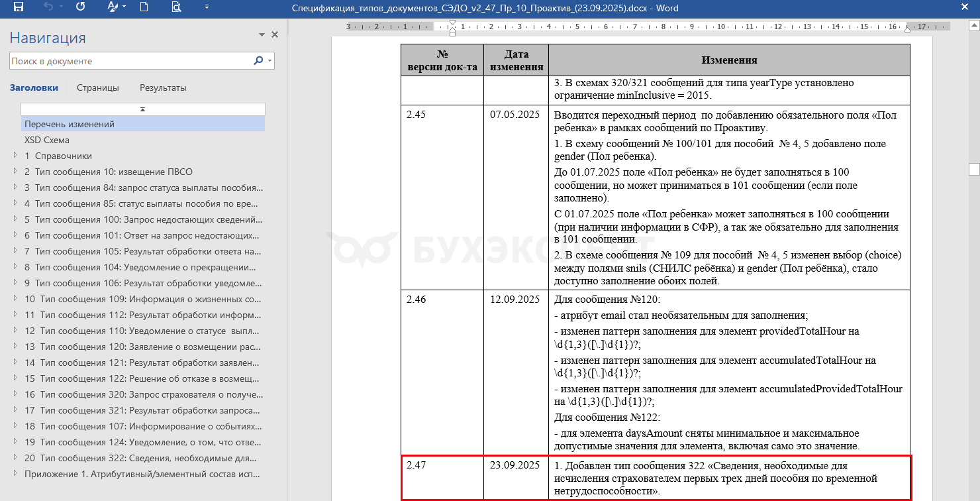This screenshot has height=501, width=980.
Task: Expand heading '3 Тип сообщения 84'
Action: click(15, 188)
